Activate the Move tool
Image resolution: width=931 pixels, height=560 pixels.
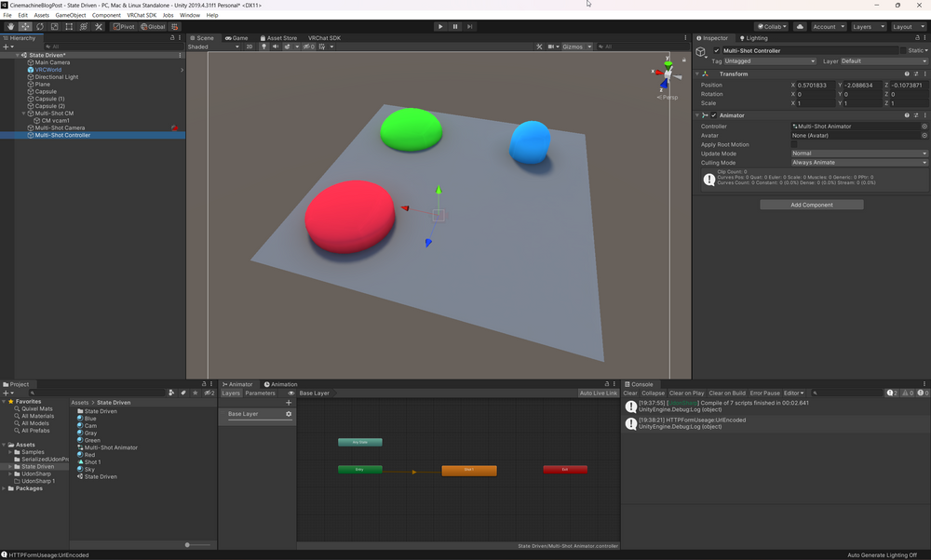click(x=25, y=26)
